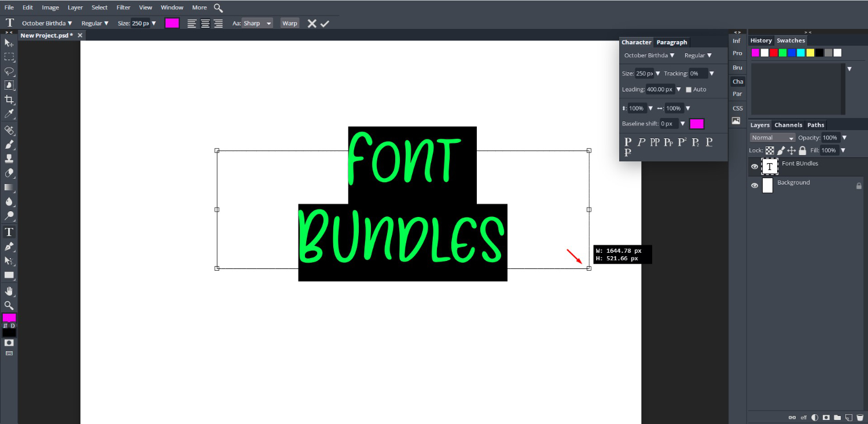Open the anti-aliasing Sharp dropdown
The height and width of the screenshot is (424, 868).
(x=258, y=23)
